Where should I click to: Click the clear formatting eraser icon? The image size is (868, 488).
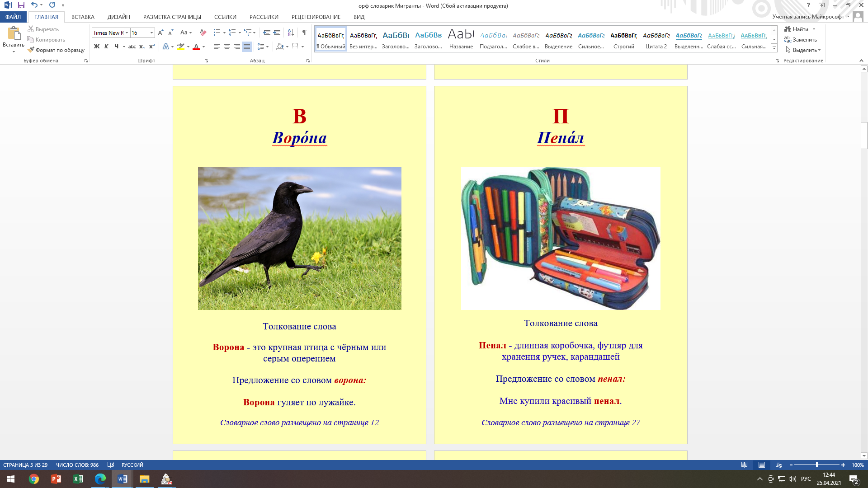click(x=203, y=33)
